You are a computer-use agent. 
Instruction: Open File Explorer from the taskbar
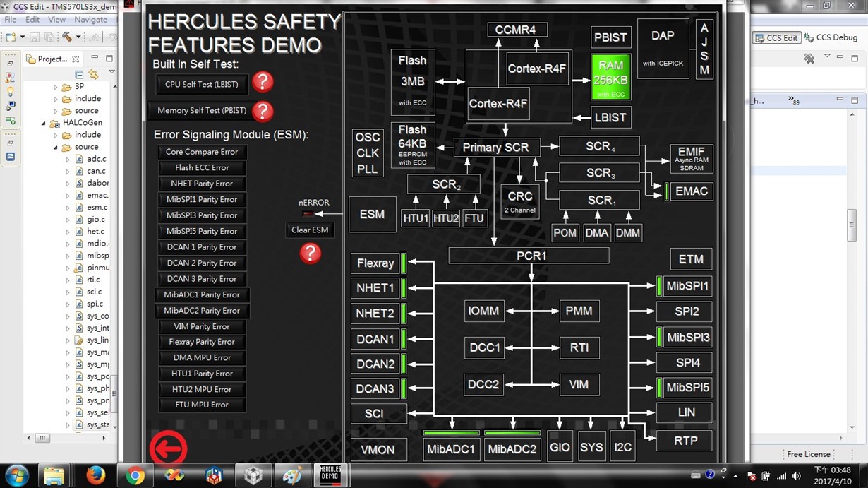pyautogui.click(x=54, y=475)
